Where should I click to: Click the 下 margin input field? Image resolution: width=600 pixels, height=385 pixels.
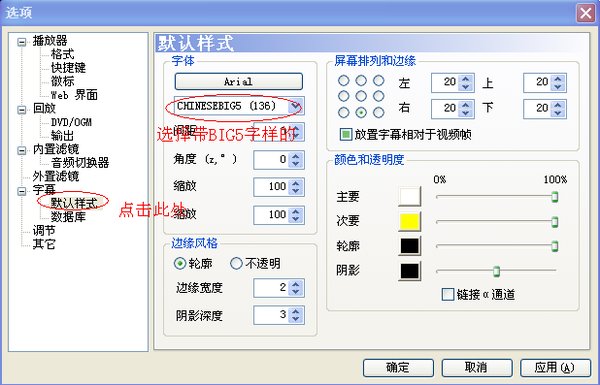pos(537,109)
